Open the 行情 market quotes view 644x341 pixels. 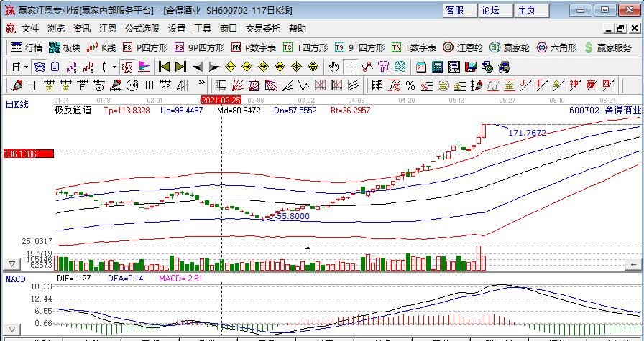click(x=27, y=47)
